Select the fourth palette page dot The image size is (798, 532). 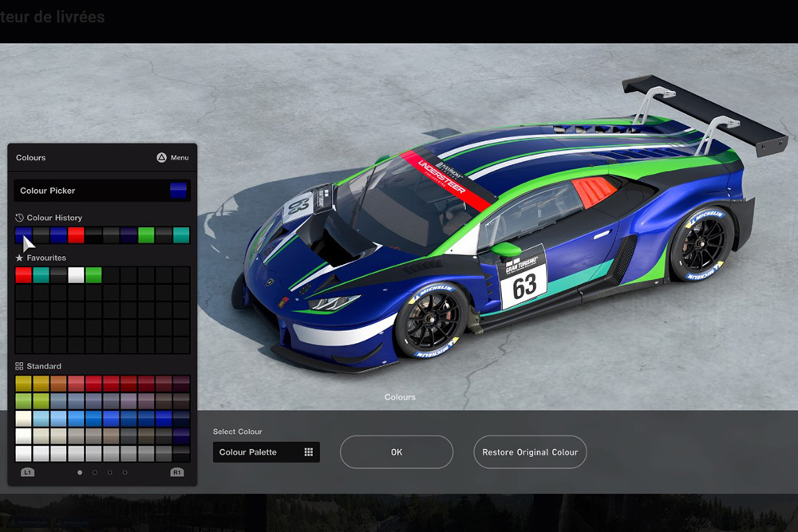tap(124, 472)
